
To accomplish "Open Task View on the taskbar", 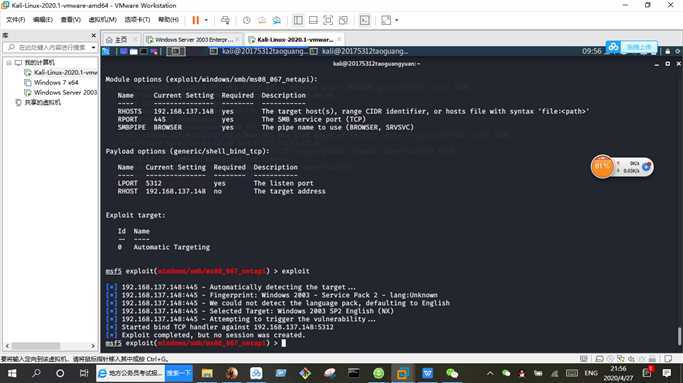I will pos(84,373).
